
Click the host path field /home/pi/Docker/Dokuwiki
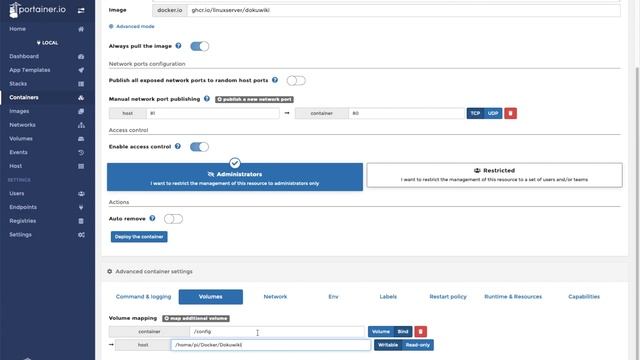point(271,345)
